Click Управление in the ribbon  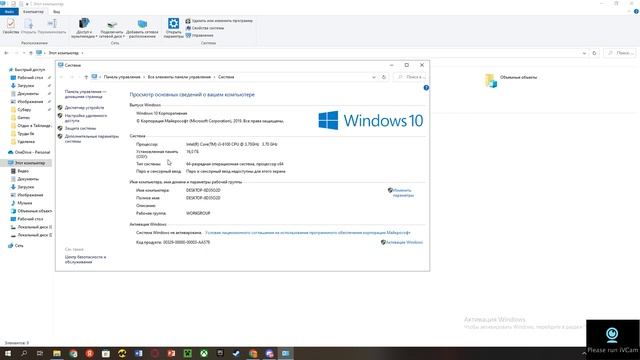click(x=200, y=36)
